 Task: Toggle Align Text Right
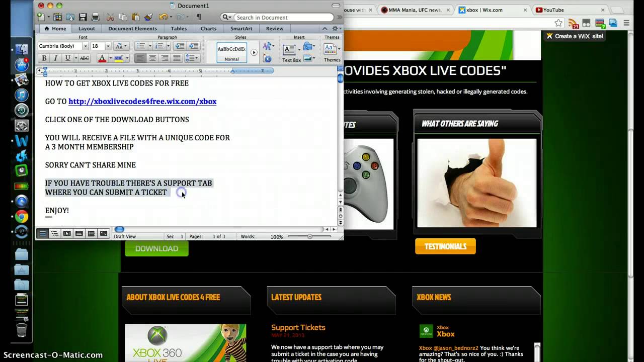(165, 58)
